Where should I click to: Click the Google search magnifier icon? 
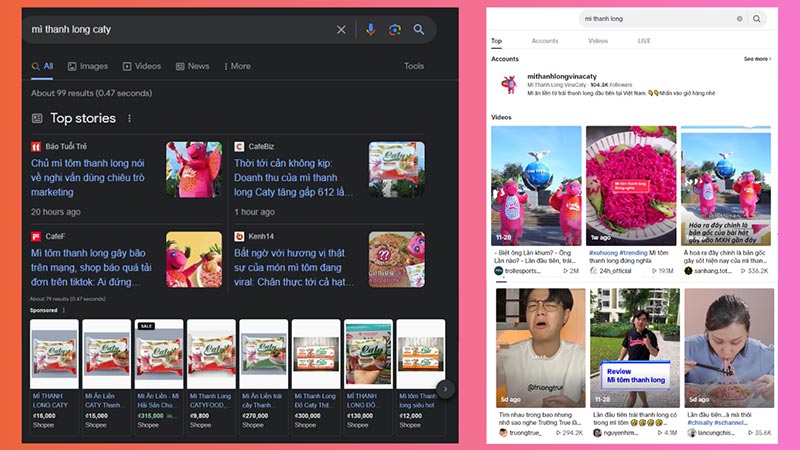(x=418, y=30)
